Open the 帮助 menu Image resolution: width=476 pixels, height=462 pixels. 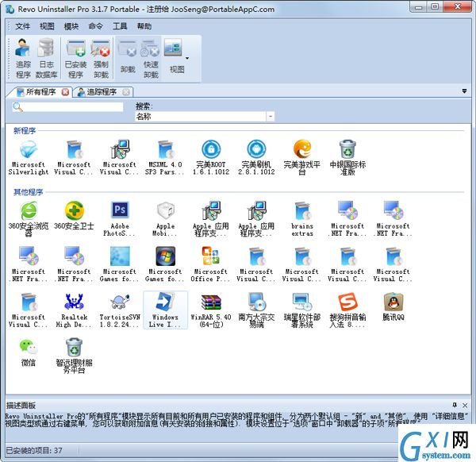(x=144, y=26)
